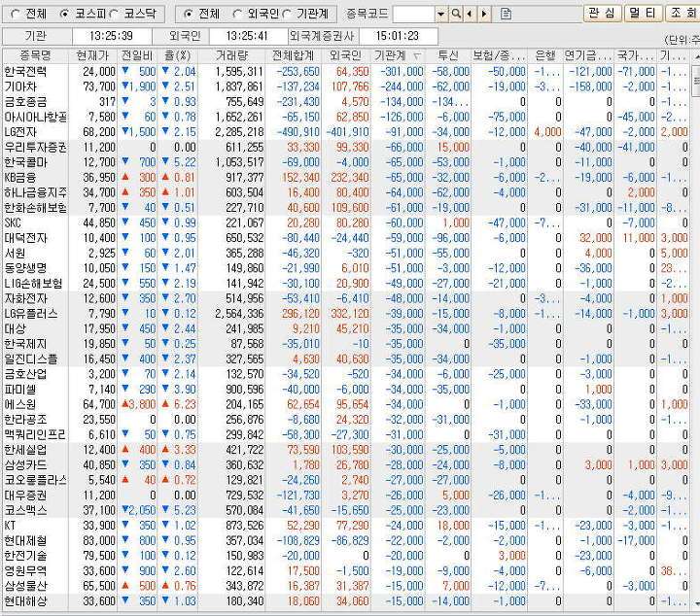Select the first 전체 market radio button

[x=16, y=15]
